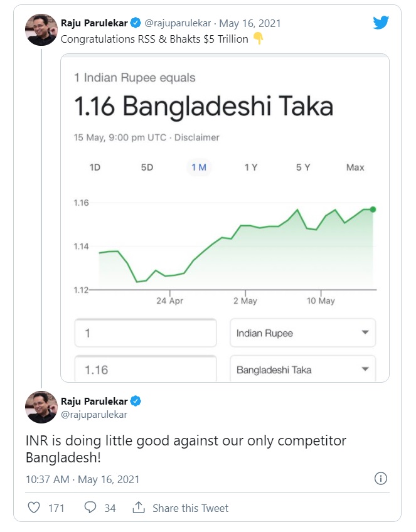Image resolution: width=416 pixels, height=532 pixels.
Task: Click the Share this Tweet text
Action: pyautogui.click(x=190, y=508)
